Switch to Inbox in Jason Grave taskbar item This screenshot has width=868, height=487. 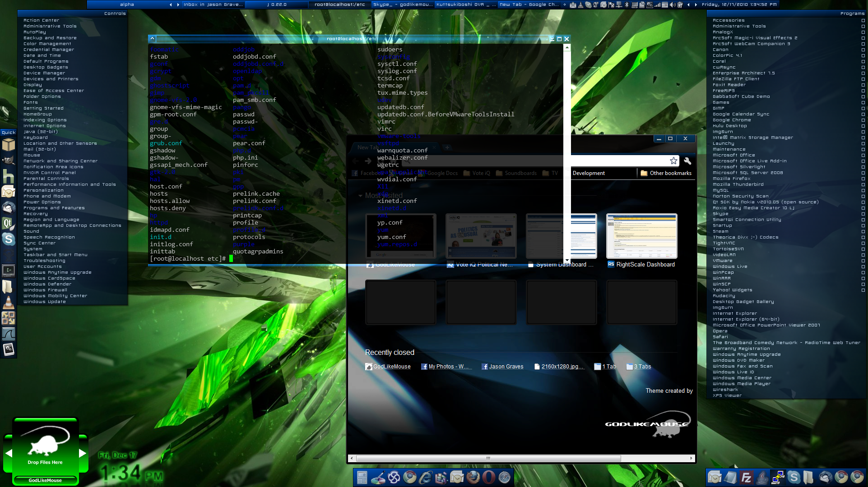[213, 5]
